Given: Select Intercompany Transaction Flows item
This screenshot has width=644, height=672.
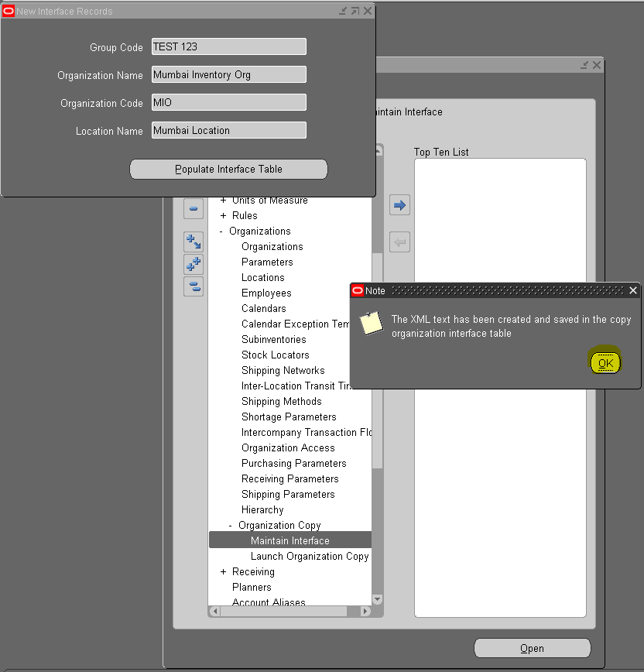Looking at the screenshot, I should 306,433.
